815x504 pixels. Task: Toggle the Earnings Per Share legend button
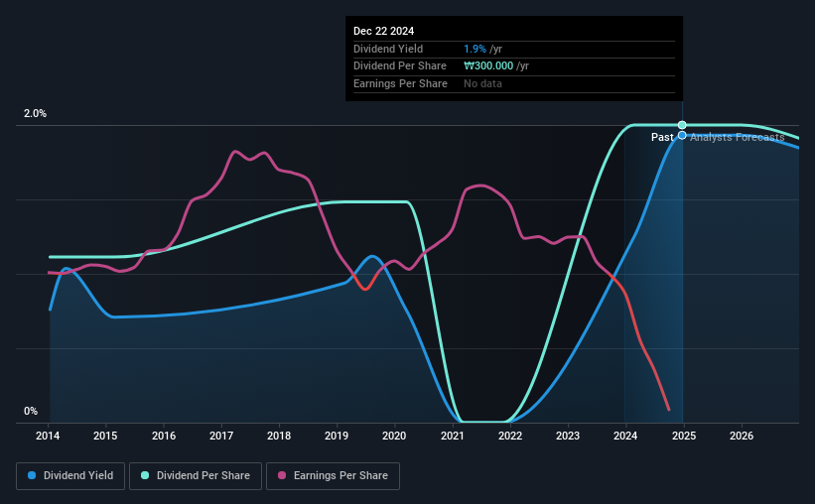pyautogui.click(x=333, y=476)
